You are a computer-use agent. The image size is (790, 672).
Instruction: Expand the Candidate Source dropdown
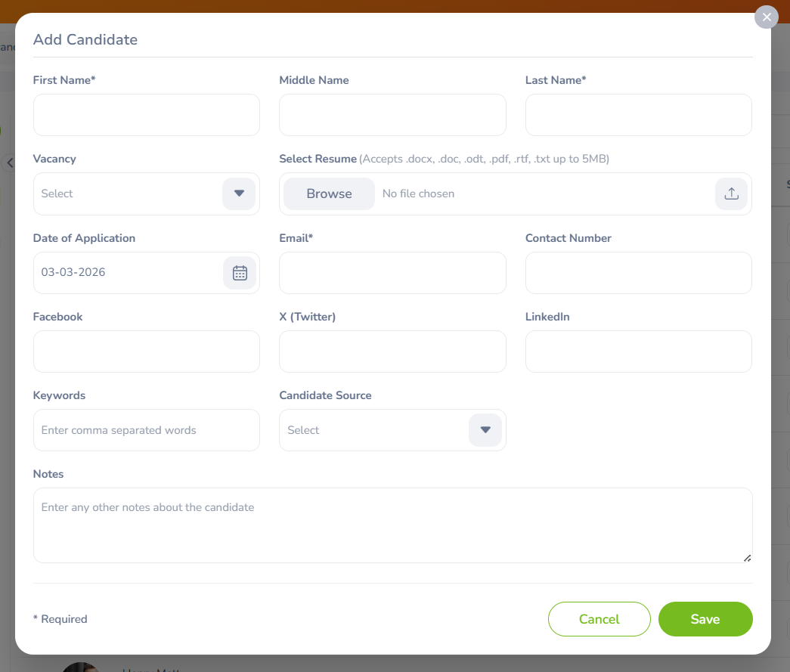(485, 430)
